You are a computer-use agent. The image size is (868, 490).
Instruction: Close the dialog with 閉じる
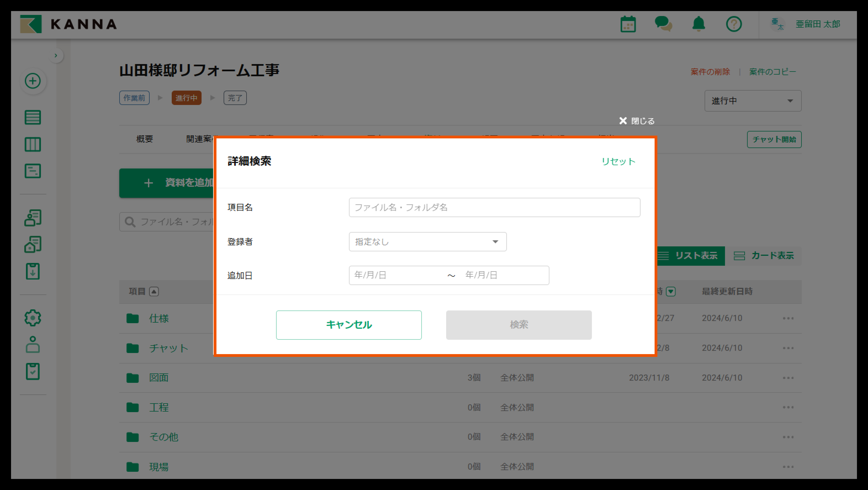pyautogui.click(x=637, y=121)
